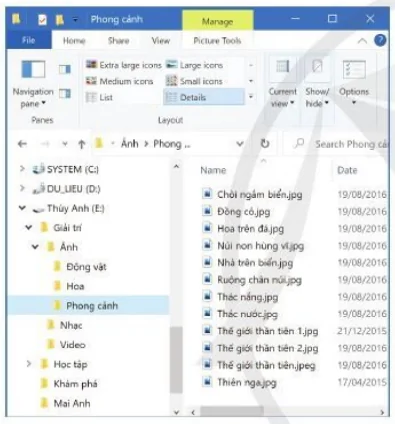The width and height of the screenshot is (395, 424).
Task: Open the File menu
Action: coord(29,41)
